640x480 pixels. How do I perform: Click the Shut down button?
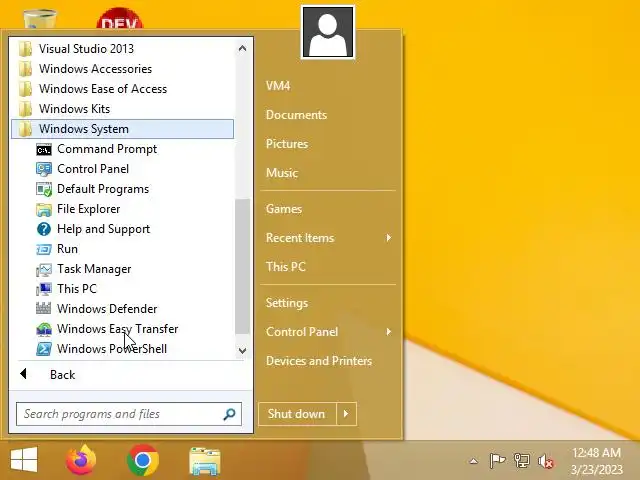[297, 414]
